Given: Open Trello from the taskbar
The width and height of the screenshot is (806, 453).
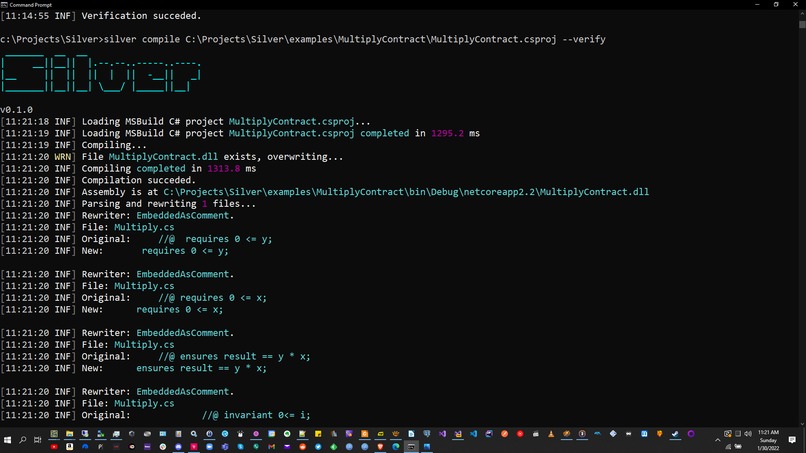Looking at the screenshot, I should [x=645, y=433].
